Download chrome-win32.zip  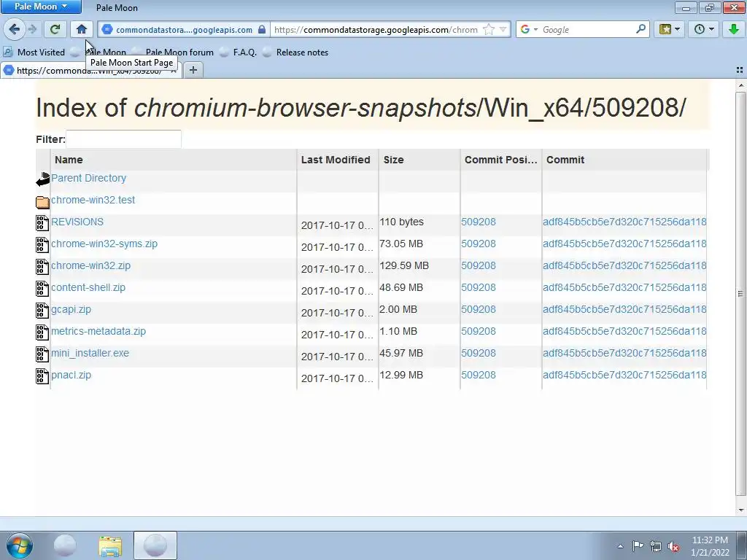[x=90, y=265]
